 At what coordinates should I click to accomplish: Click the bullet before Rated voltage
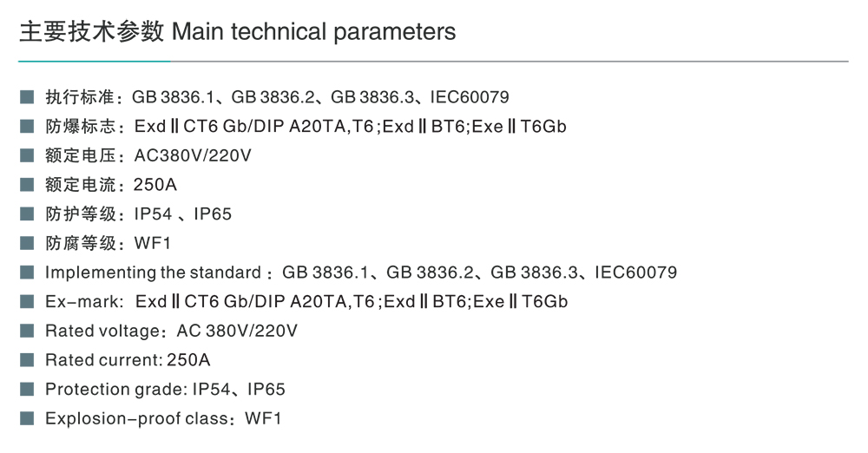[27, 331]
